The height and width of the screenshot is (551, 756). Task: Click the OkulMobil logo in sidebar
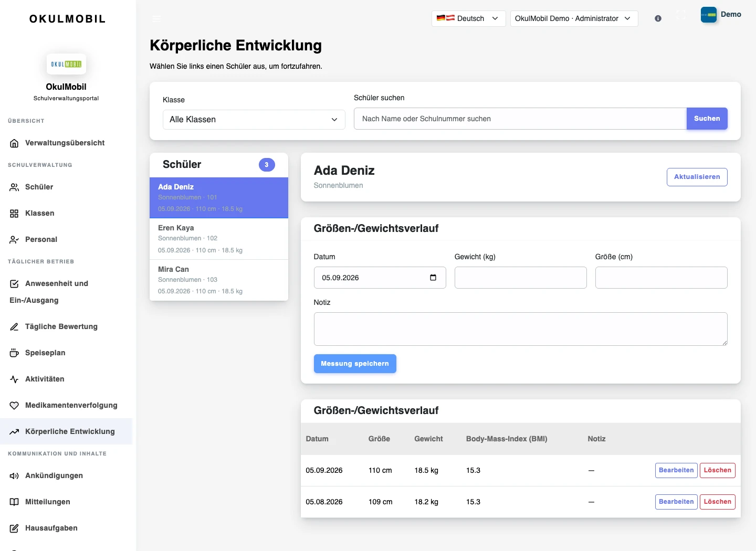click(66, 64)
